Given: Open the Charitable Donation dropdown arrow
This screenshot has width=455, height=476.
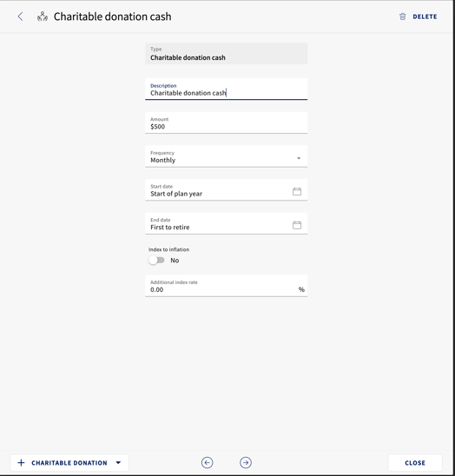Looking at the screenshot, I should (118, 463).
